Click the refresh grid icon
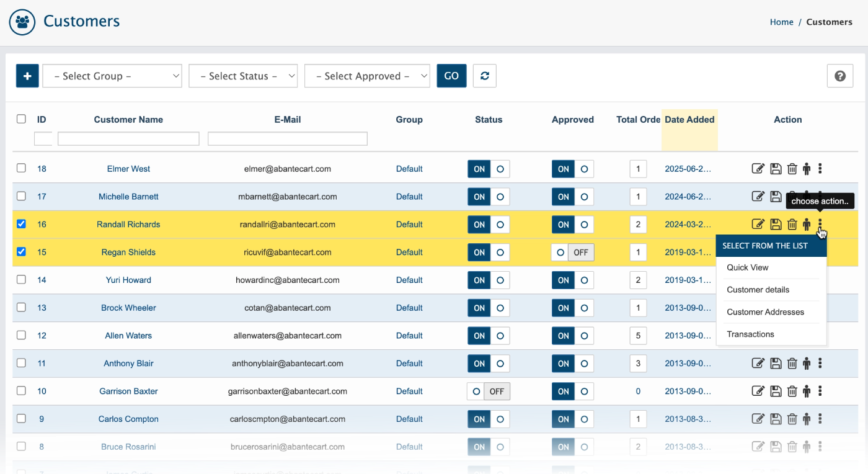This screenshot has height=474, width=868. click(x=485, y=76)
